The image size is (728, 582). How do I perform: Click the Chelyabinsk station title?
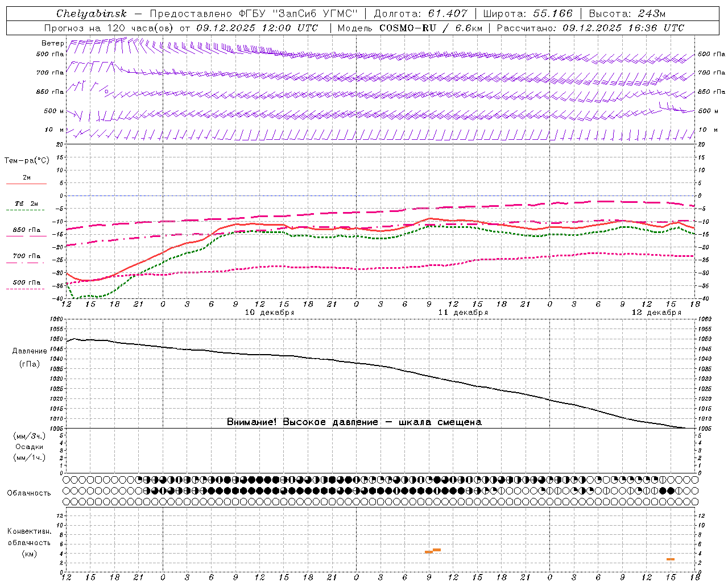click(x=91, y=14)
